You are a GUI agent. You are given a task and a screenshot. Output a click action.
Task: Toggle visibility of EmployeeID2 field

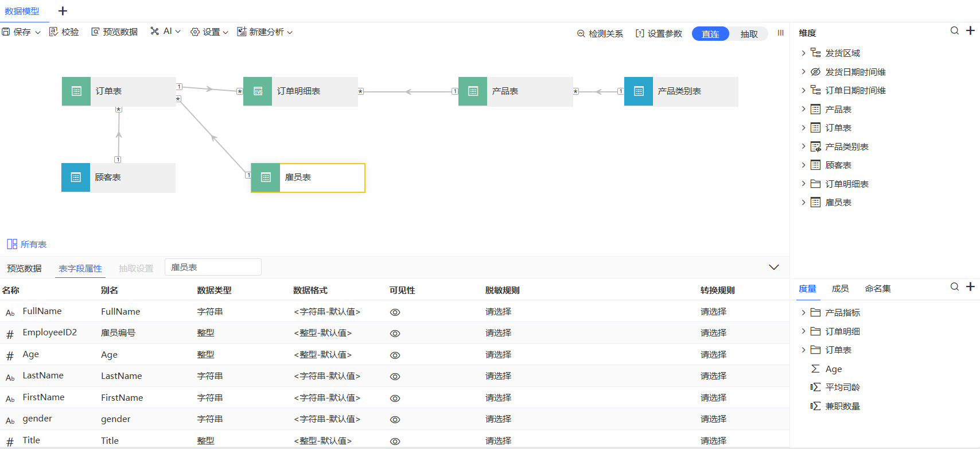point(395,334)
